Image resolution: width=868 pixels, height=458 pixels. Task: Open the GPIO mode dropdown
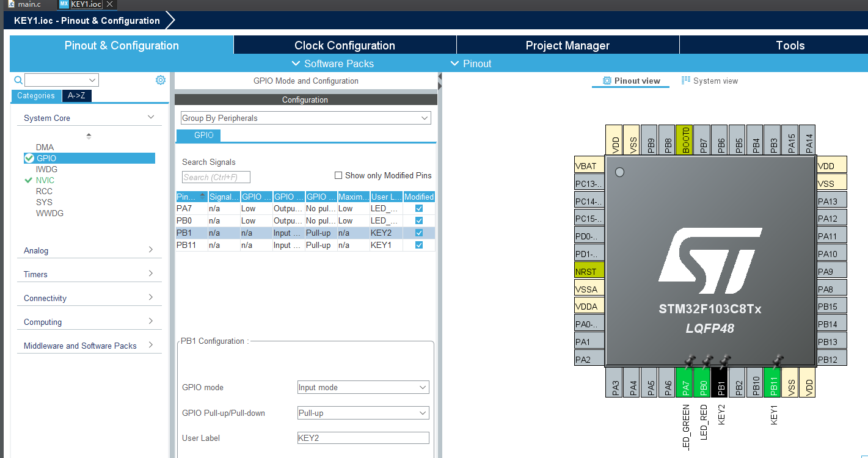click(x=363, y=387)
